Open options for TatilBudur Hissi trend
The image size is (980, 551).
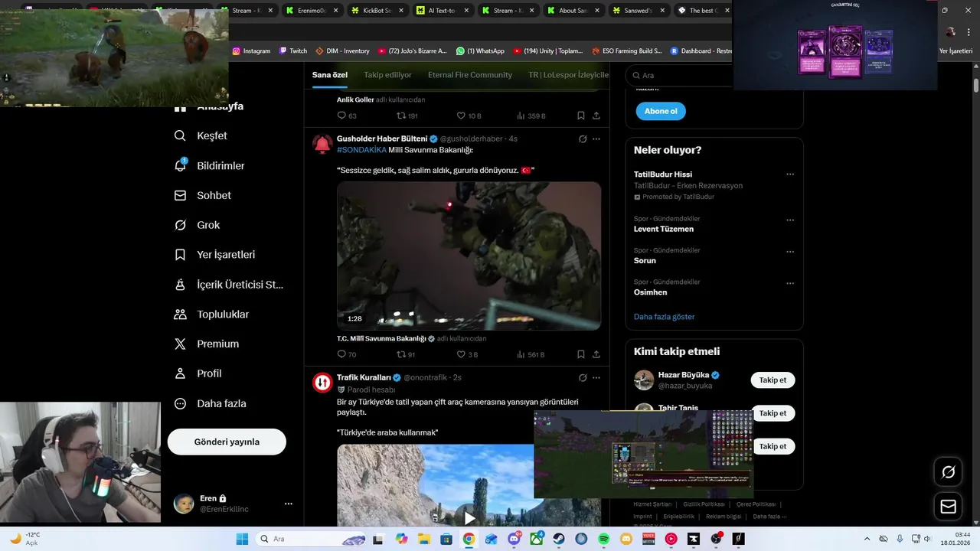click(790, 174)
